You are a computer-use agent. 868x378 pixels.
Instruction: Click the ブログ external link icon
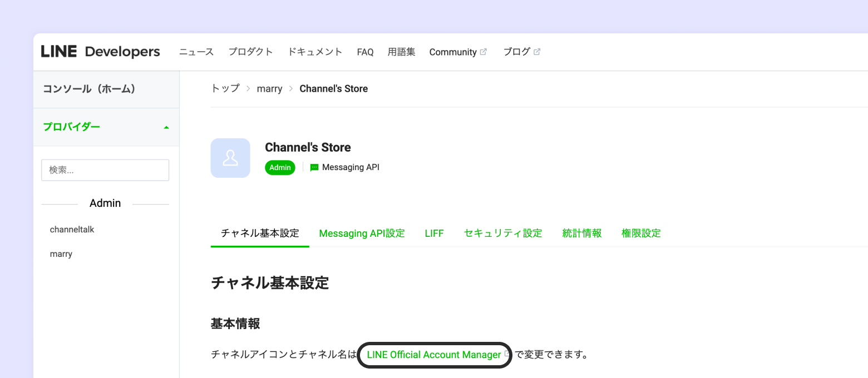pos(537,52)
